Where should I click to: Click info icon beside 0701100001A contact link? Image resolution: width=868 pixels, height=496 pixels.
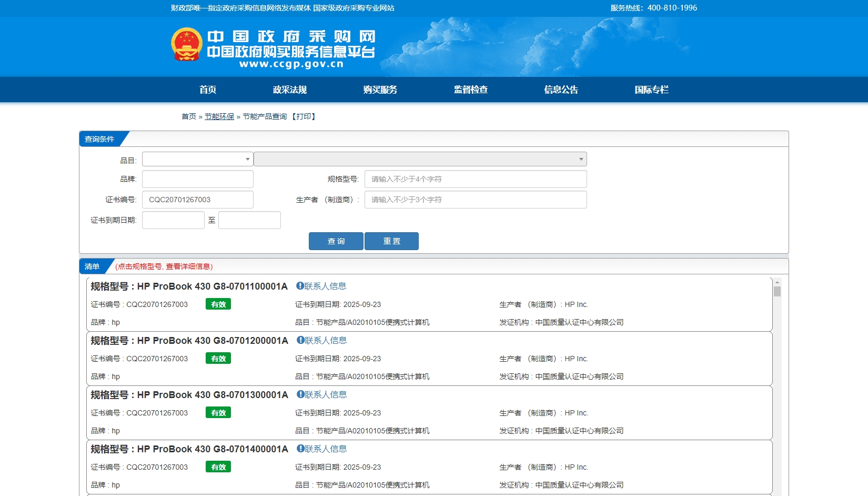click(x=300, y=286)
